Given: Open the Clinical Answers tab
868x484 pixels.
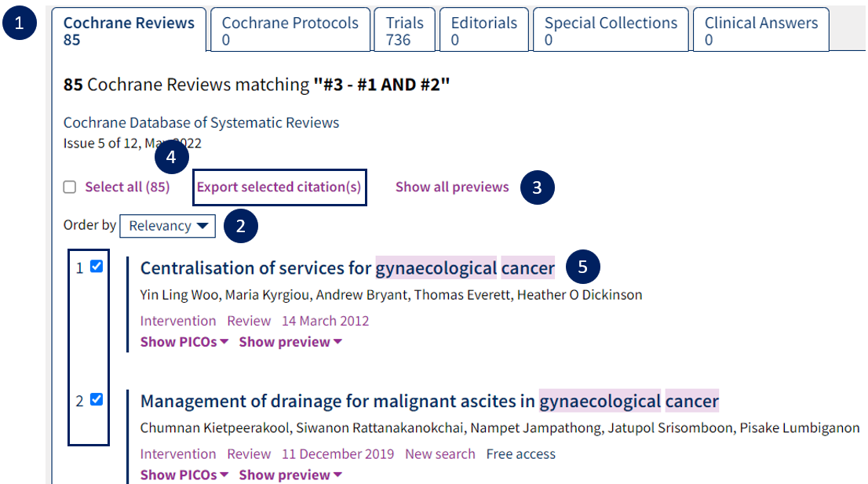Looking at the screenshot, I should coord(760,30).
